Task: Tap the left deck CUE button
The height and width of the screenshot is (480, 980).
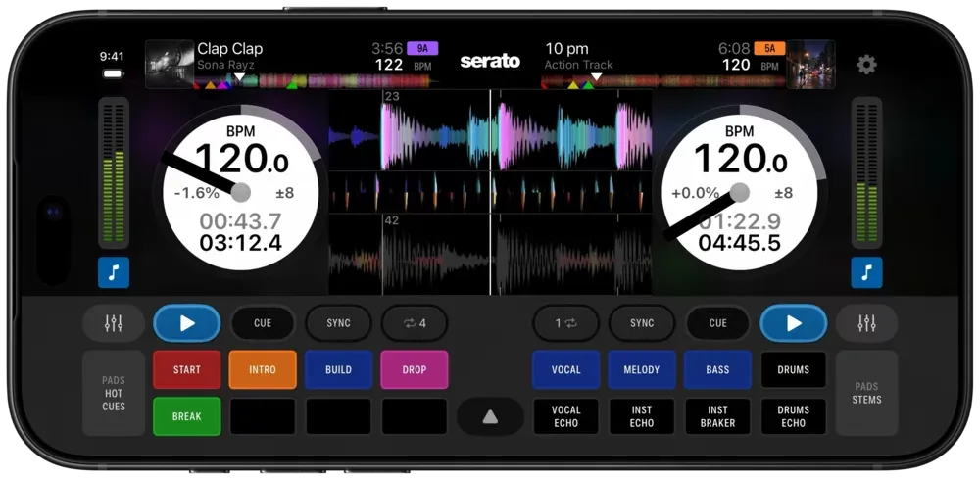Action: coord(263,323)
